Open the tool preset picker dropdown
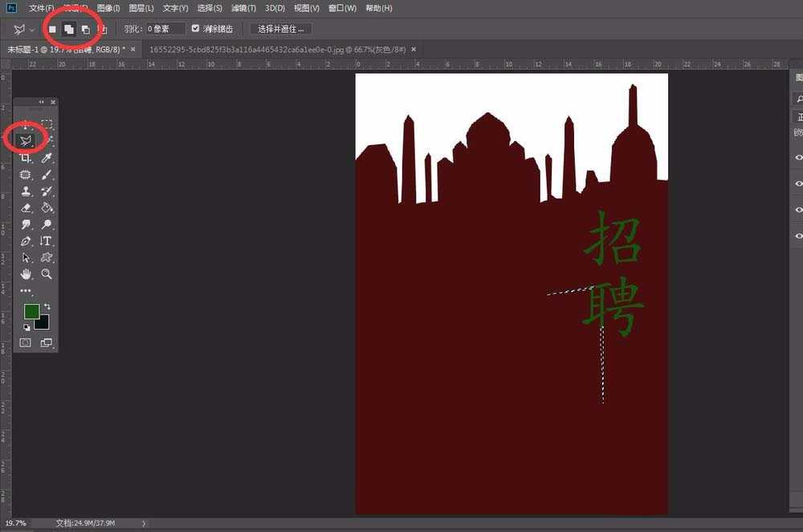This screenshot has width=803, height=532. [32, 30]
